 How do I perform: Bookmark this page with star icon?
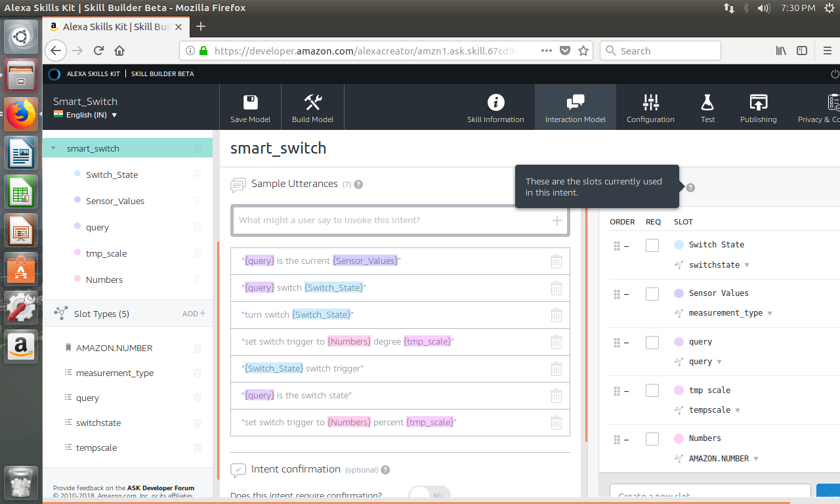(583, 51)
